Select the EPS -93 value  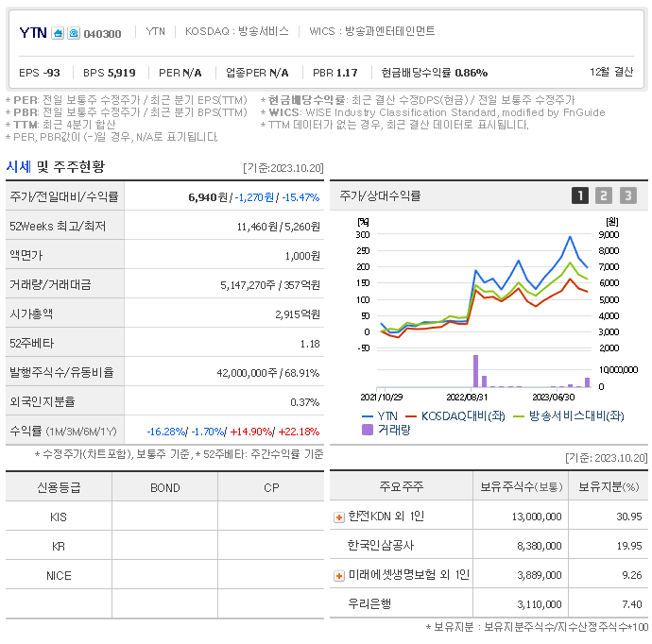click(40, 73)
